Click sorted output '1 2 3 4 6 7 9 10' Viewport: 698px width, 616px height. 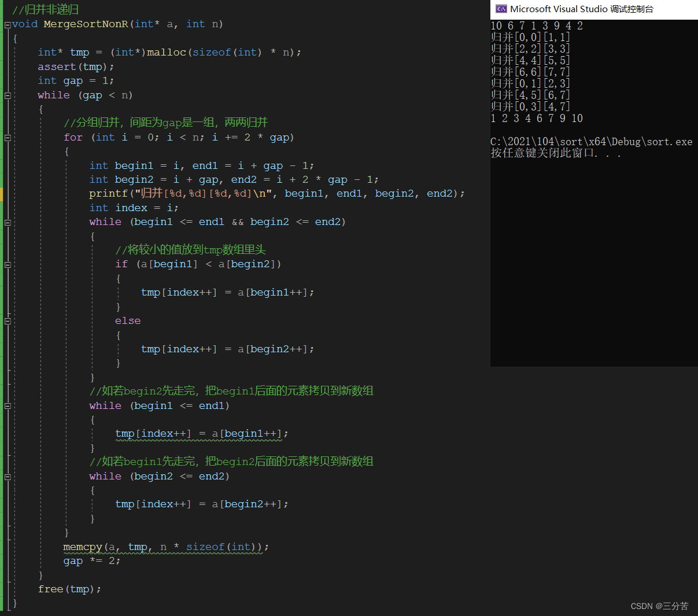coord(537,118)
